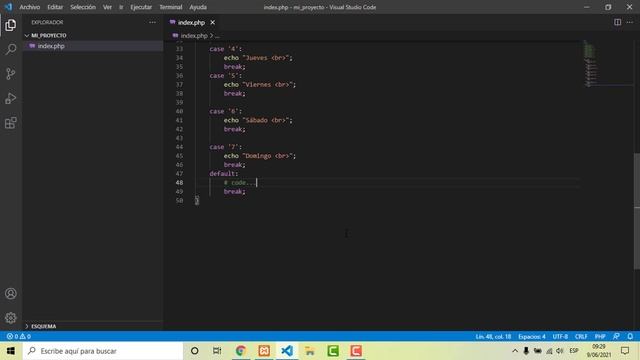Open the Editar menu

[55, 7]
